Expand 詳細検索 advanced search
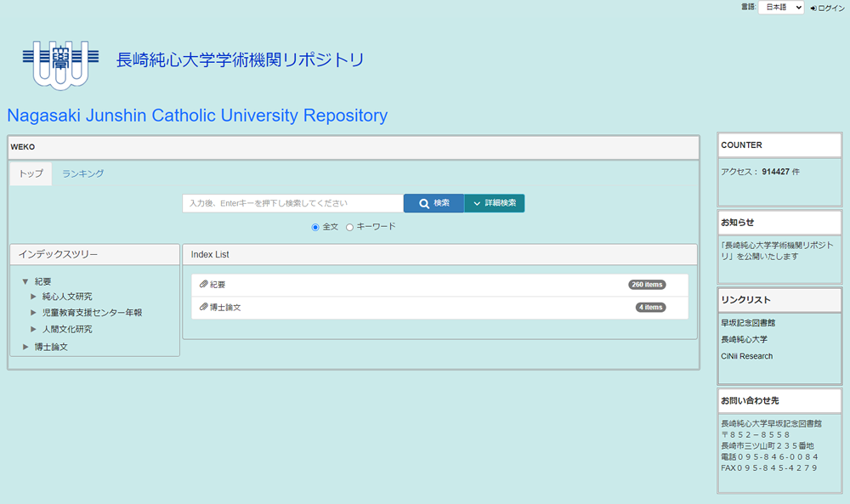The width and height of the screenshot is (850, 504). pyautogui.click(x=495, y=203)
